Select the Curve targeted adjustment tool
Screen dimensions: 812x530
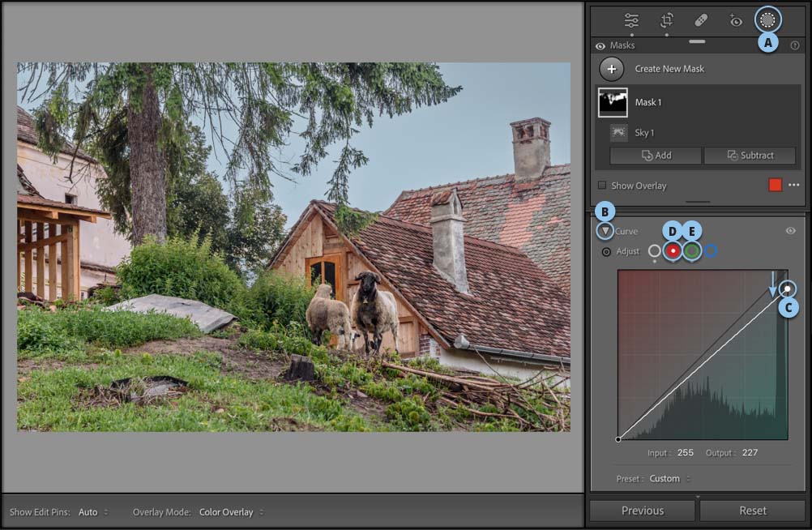click(x=606, y=252)
